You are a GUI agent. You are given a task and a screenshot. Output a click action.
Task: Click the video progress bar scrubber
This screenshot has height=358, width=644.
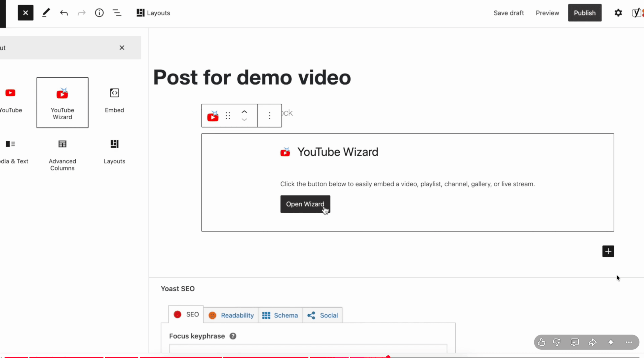click(x=388, y=357)
